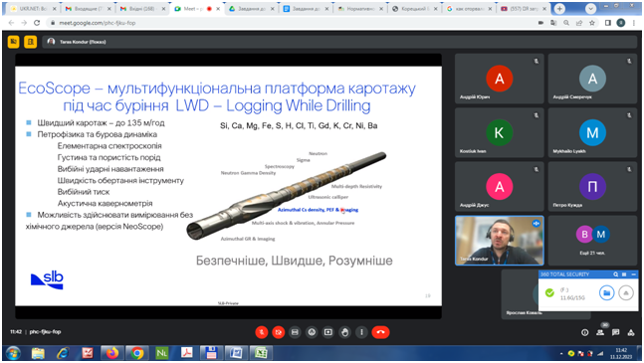Switch to the YouTube (557) tab
Viewport: 644px width, 363px height.
click(524, 9)
